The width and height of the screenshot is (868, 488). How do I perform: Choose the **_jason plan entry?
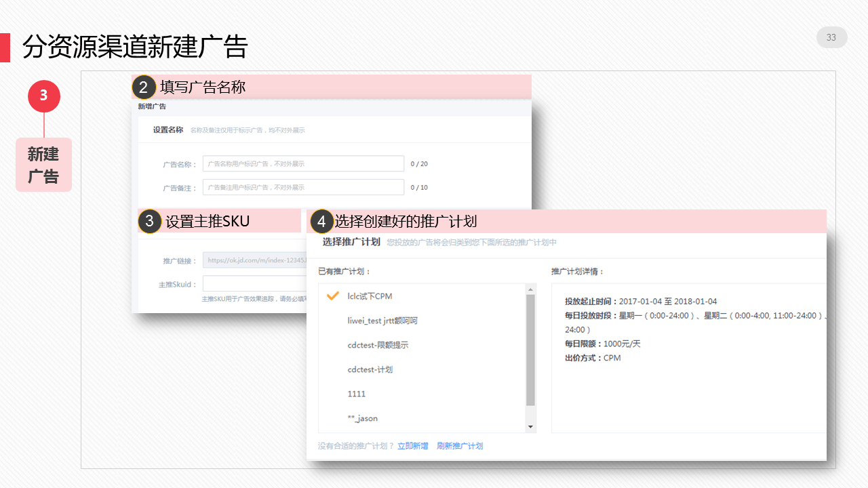(x=362, y=418)
